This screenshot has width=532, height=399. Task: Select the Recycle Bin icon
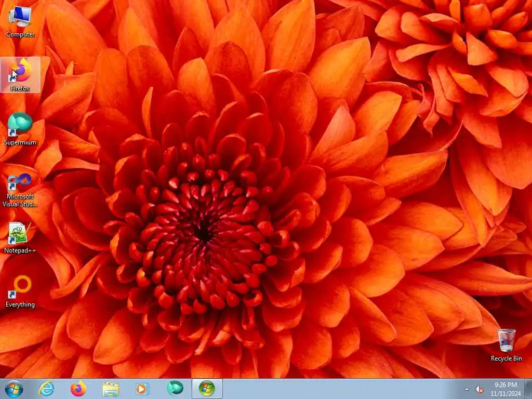pyautogui.click(x=506, y=345)
